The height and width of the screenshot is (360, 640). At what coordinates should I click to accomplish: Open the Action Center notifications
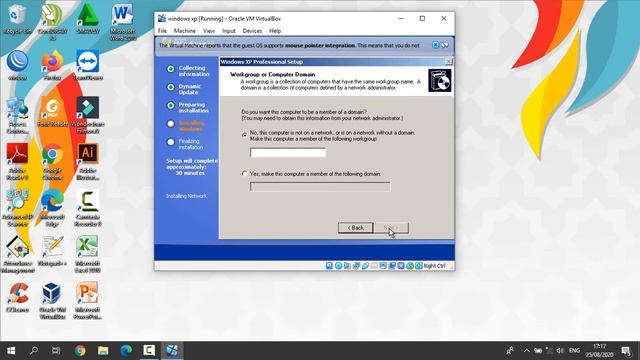pos(626,351)
